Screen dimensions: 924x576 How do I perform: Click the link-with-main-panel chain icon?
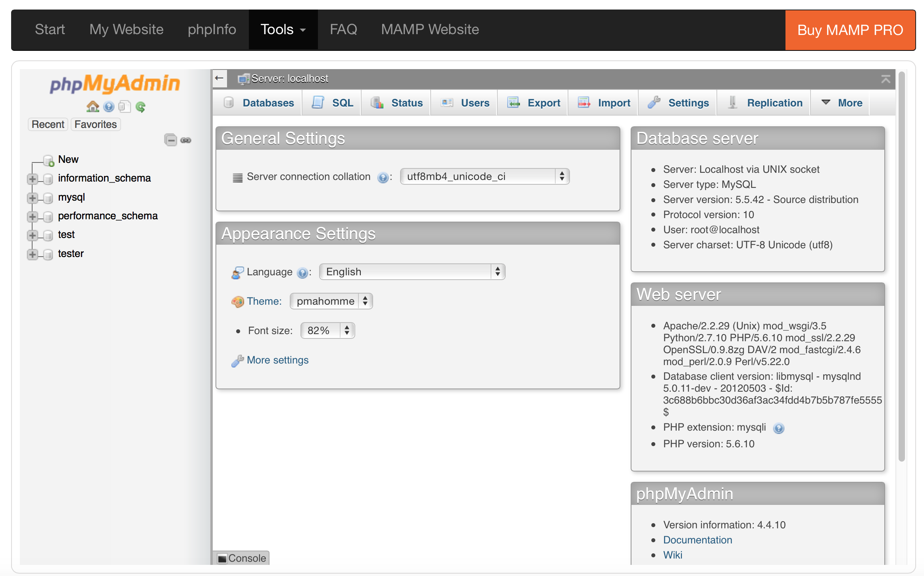click(186, 140)
